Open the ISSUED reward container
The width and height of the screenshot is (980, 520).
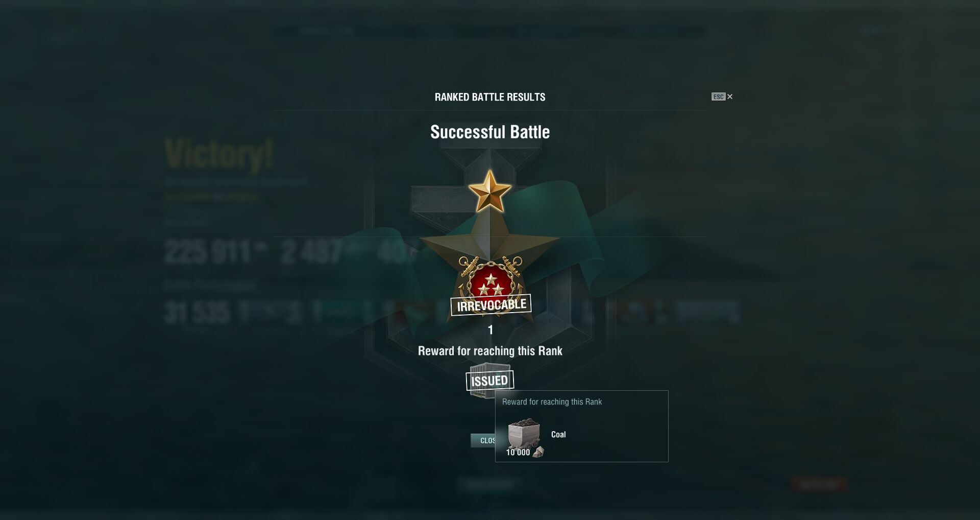pos(489,380)
